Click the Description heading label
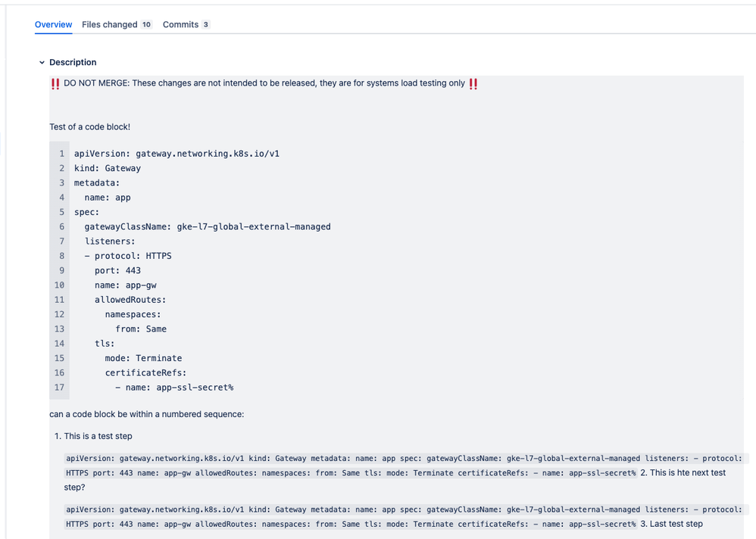 tap(73, 62)
